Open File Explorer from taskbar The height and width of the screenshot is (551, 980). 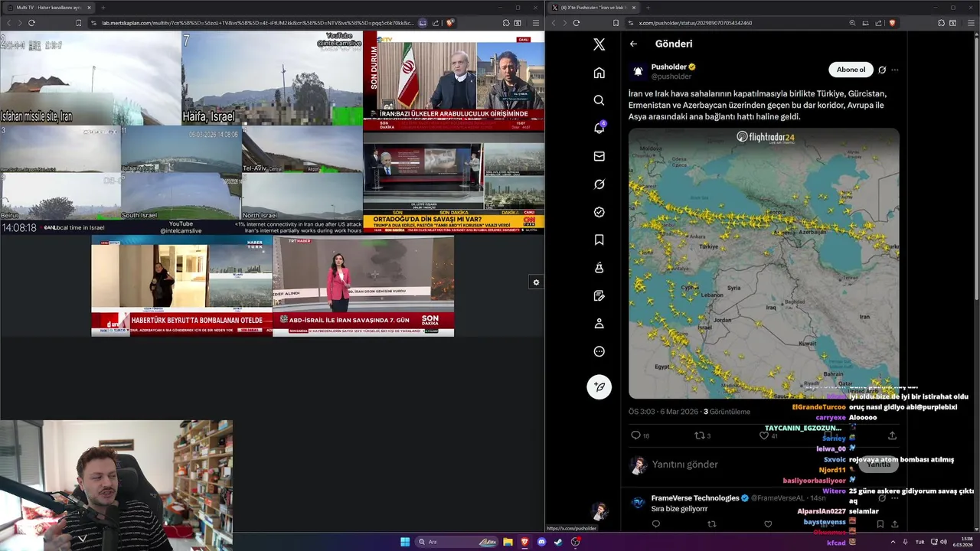point(508,542)
